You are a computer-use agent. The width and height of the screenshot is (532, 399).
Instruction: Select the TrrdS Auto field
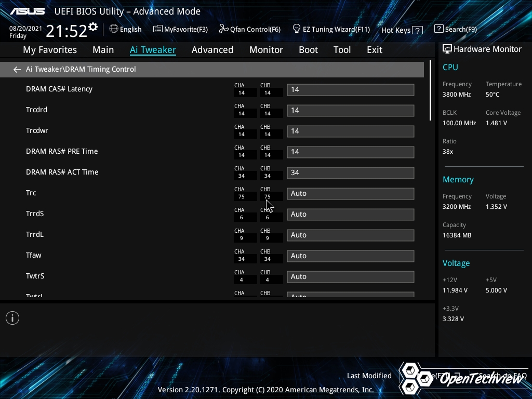pos(351,215)
